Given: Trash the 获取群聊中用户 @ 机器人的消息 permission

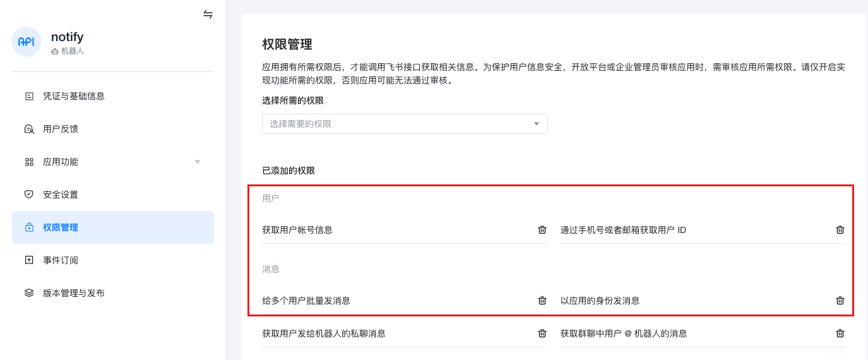Looking at the screenshot, I should click(x=840, y=333).
